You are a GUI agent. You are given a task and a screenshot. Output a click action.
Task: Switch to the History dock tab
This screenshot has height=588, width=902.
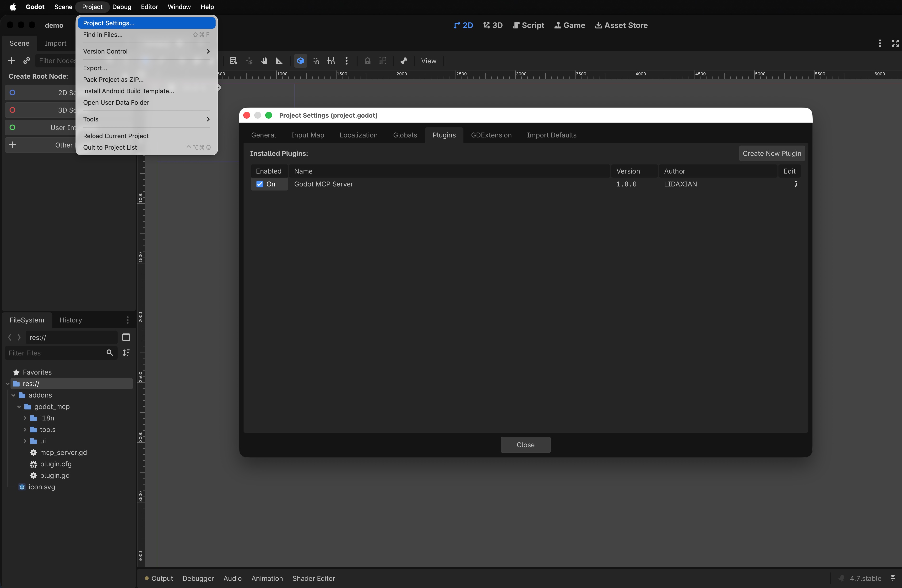(71, 320)
